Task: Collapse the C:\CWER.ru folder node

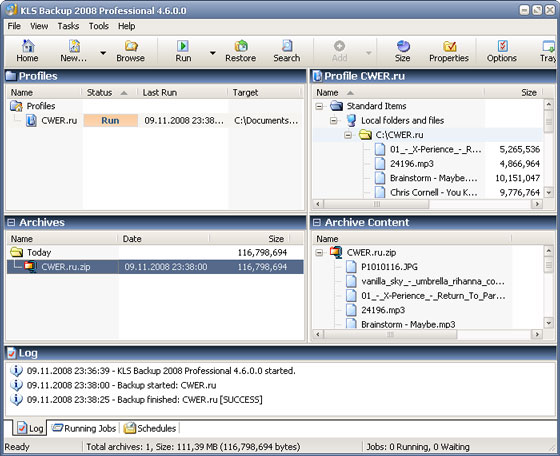Action: (x=348, y=135)
